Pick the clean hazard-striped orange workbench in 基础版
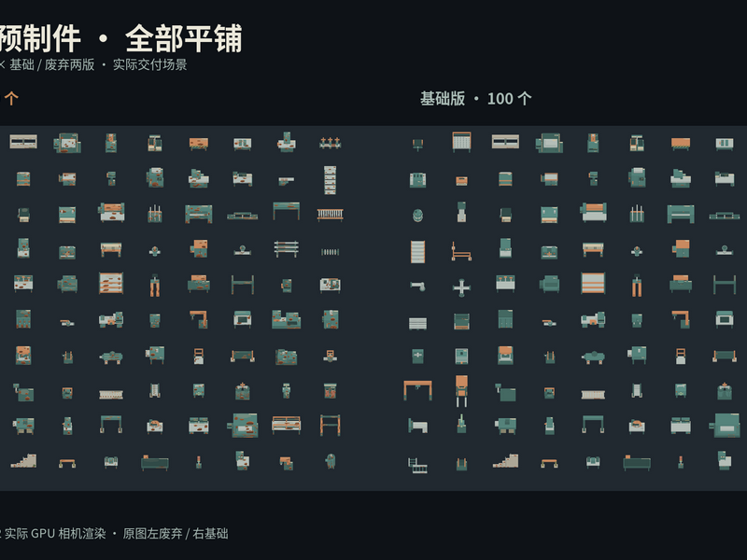Image resolution: width=747 pixels, height=560 pixels. [681, 144]
